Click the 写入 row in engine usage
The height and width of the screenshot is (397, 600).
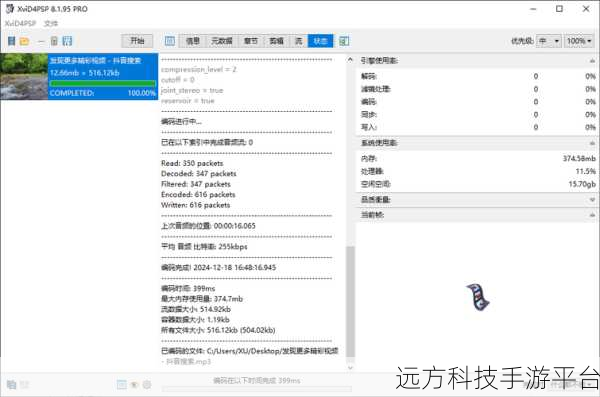478,127
